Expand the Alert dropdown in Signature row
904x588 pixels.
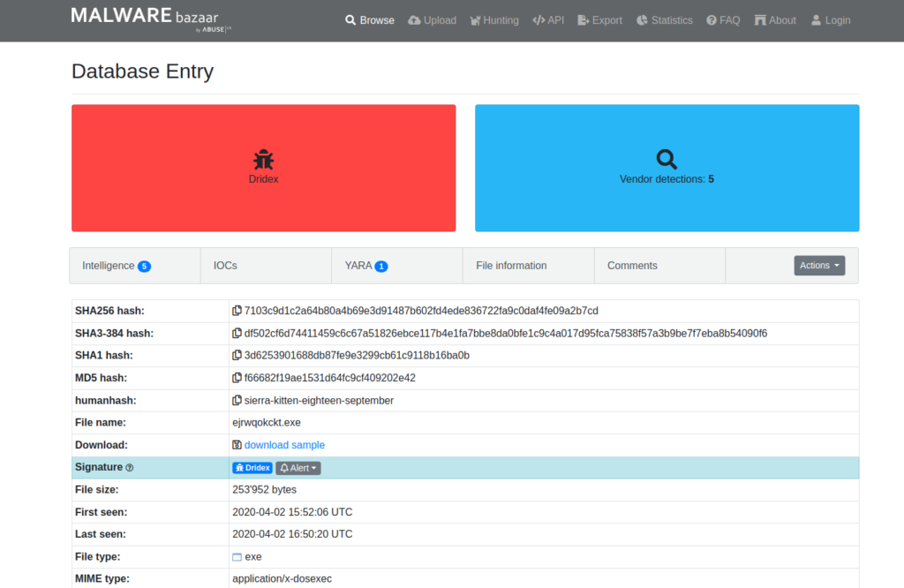pyautogui.click(x=298, y=468)
